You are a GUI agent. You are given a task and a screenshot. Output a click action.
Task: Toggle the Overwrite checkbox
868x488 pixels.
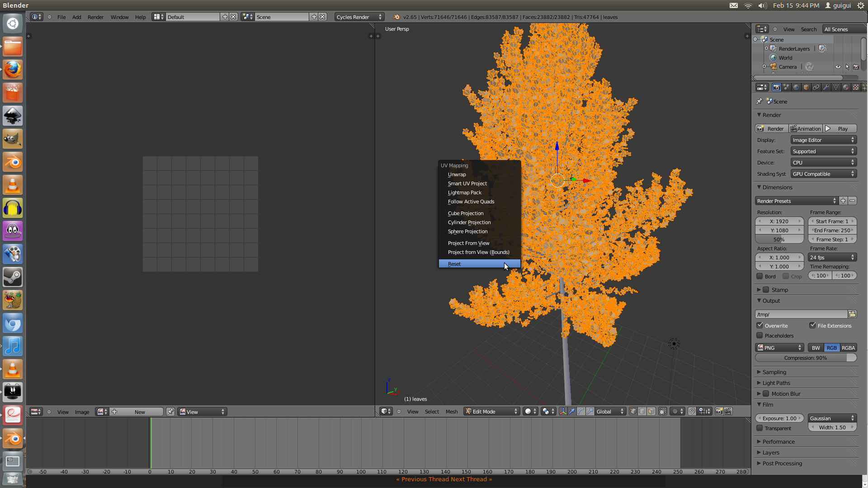759,325
